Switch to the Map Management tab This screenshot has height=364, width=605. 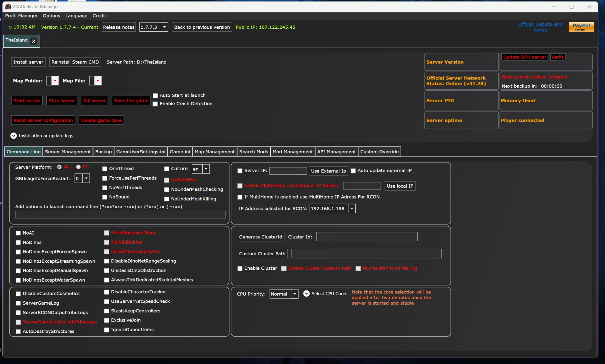[214, 152]
